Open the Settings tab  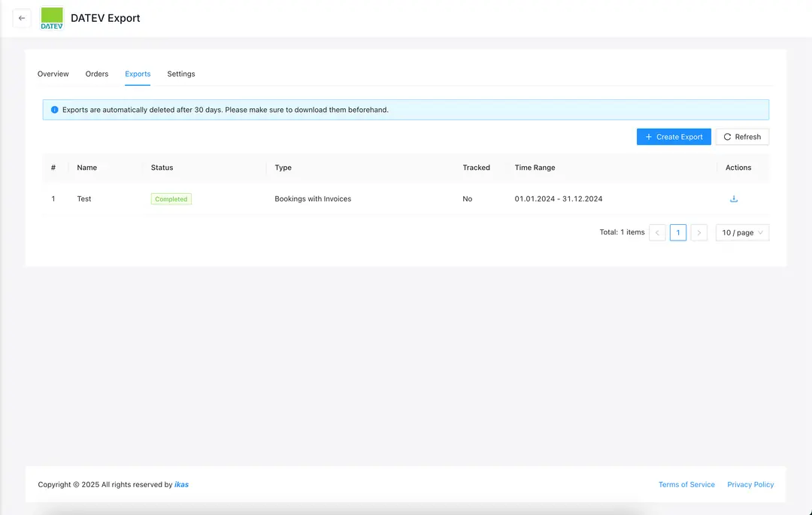(181, 74)
